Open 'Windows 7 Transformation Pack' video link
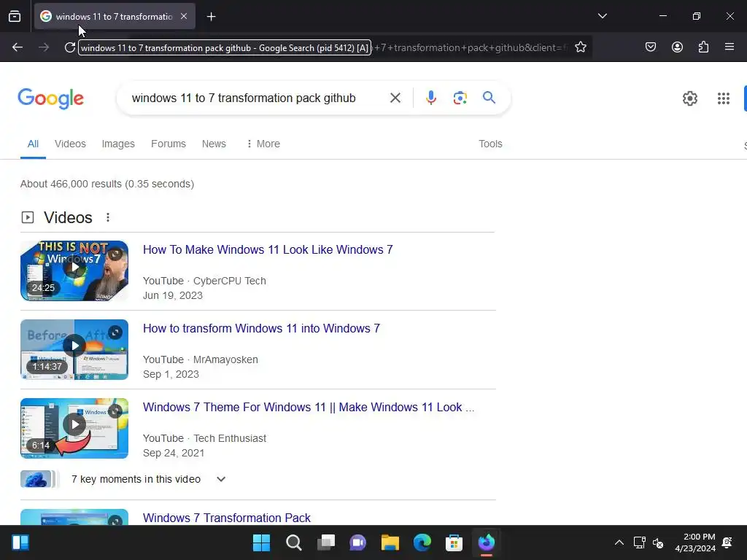 (x=227, y=518)
